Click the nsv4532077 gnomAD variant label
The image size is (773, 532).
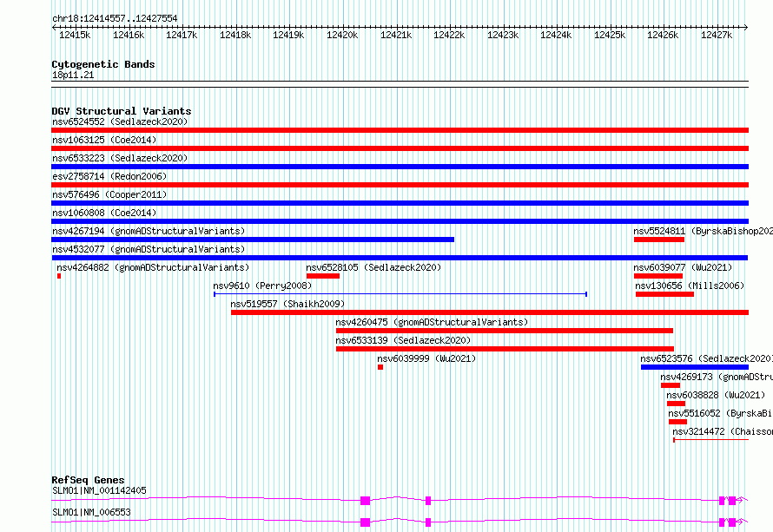tap(149, 249)
